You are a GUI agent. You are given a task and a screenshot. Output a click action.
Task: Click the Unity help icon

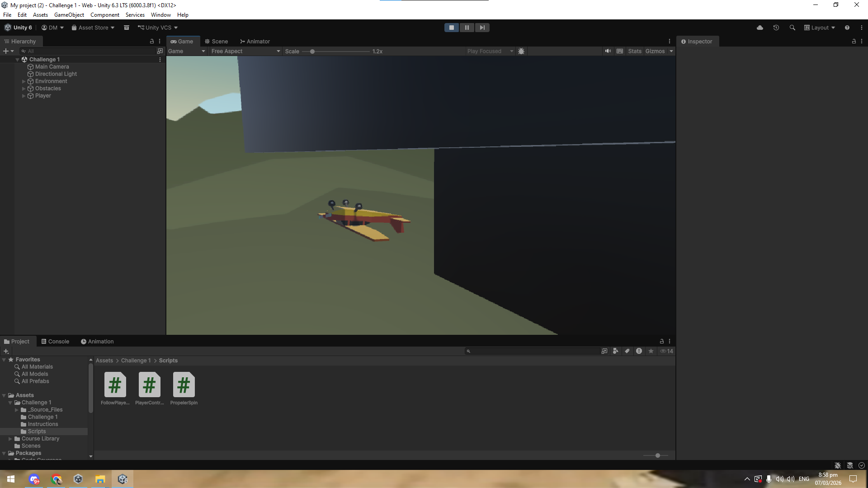pyautogui.click(x=847, y=28)
